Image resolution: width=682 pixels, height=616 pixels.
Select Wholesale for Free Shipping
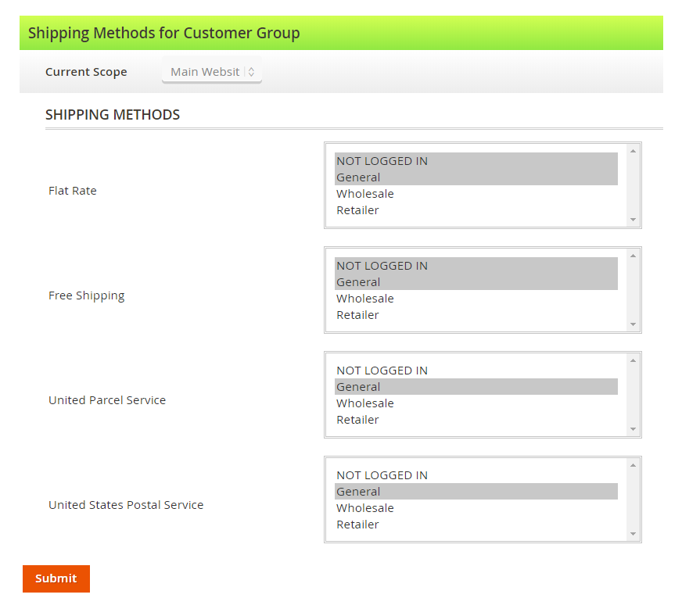[364, 298]
